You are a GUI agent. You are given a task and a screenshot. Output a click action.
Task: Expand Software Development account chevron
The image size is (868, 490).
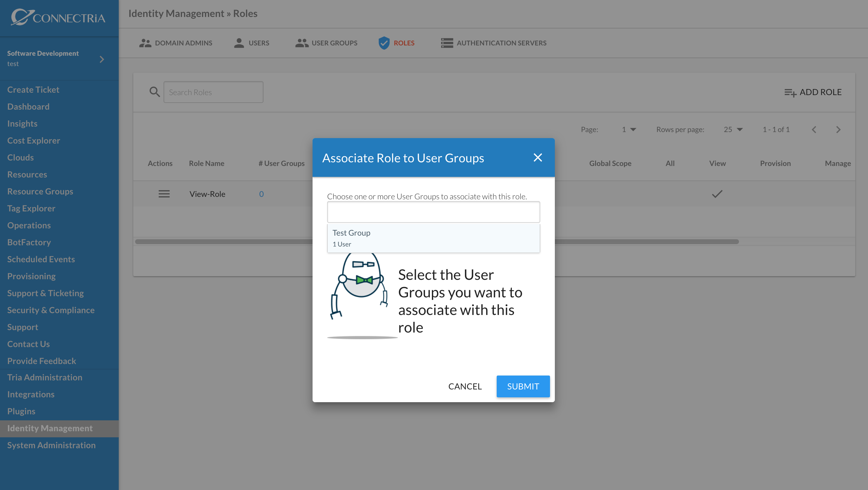(x=102, y=59)
